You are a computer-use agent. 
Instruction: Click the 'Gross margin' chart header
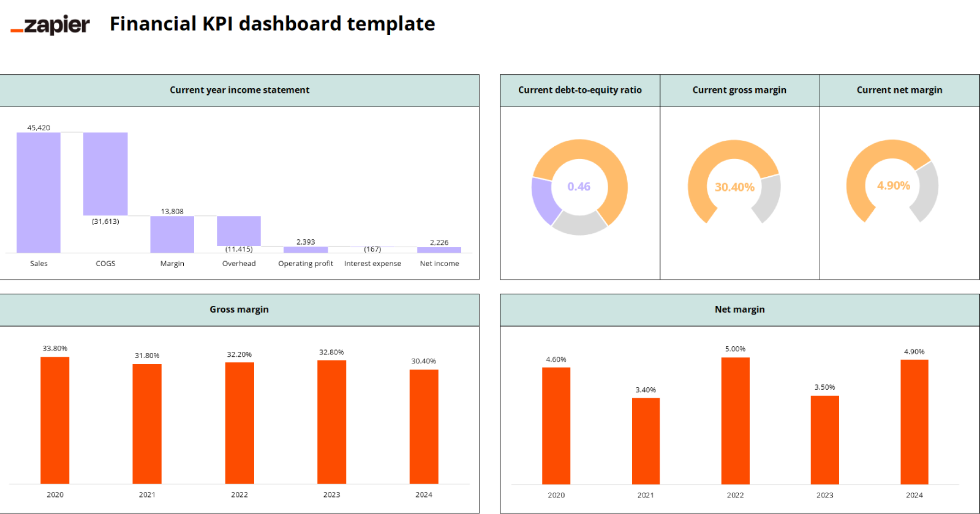pyautogui.click(x=239, y=310)
